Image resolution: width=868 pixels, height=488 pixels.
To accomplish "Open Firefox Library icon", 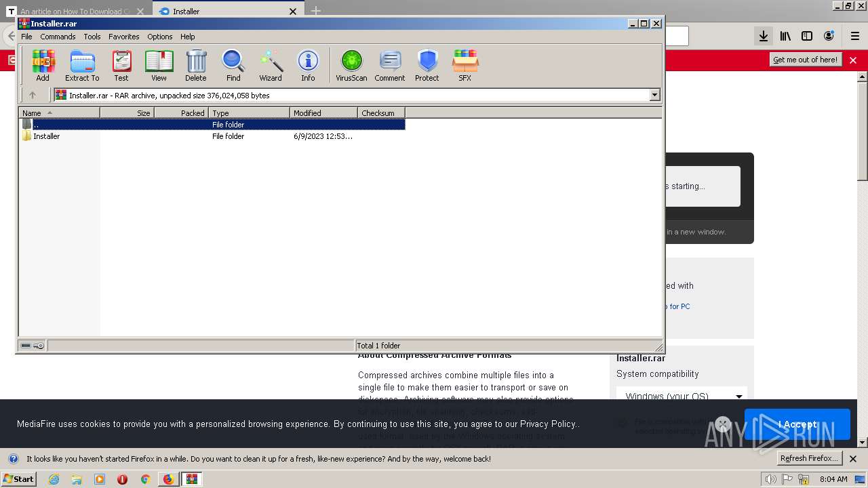I will 785,36.
